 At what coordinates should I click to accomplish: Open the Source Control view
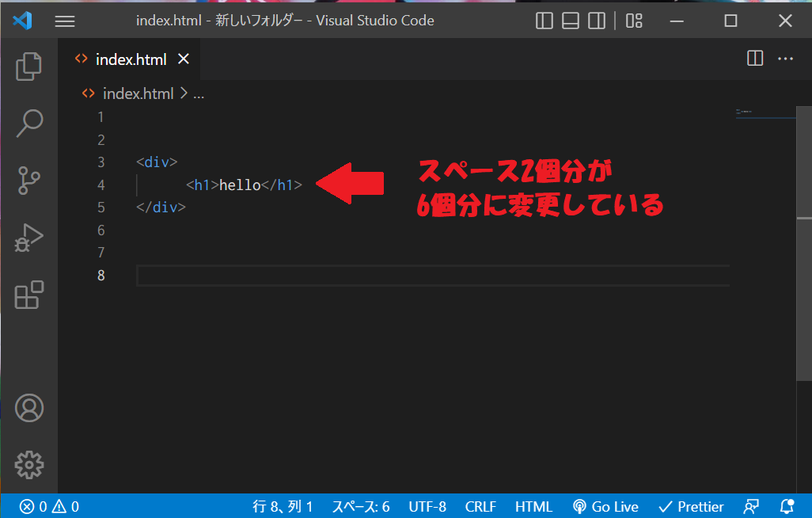point(29,180)
